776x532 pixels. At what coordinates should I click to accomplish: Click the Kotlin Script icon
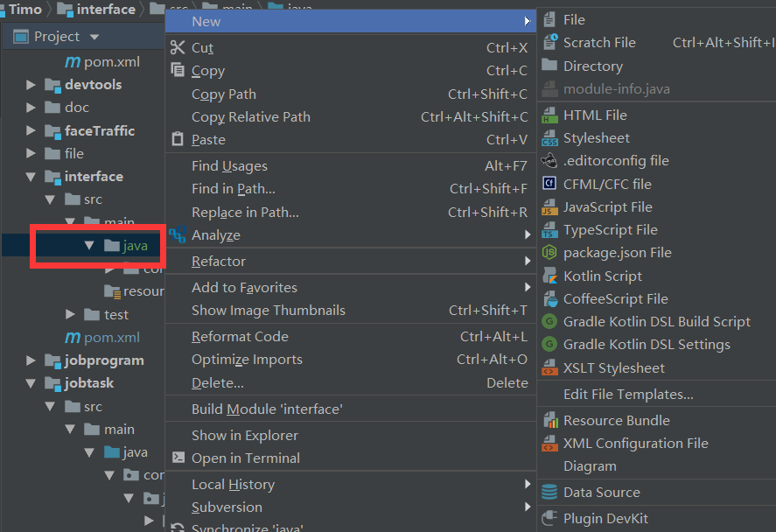pyautogui.click(x=549, y=276)
